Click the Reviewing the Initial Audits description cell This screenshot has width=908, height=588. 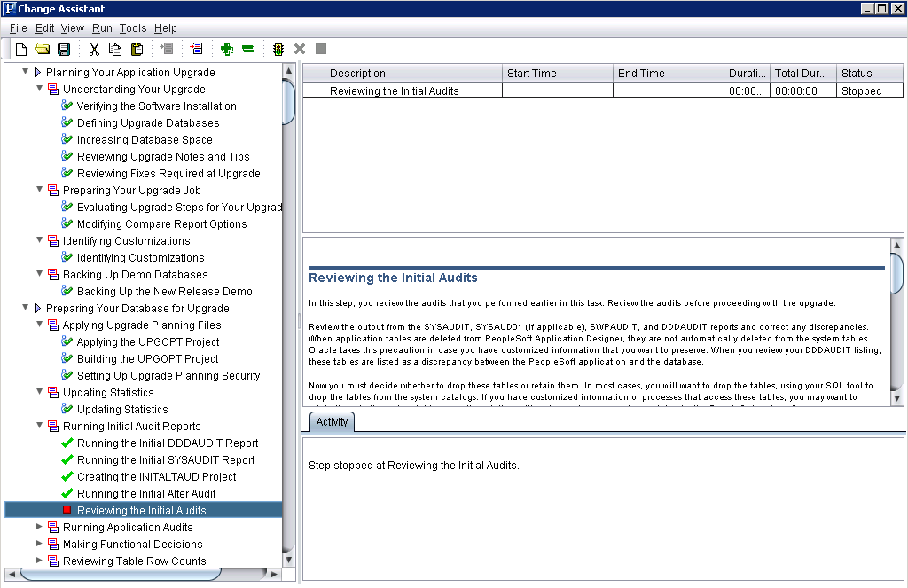[414, 90]
